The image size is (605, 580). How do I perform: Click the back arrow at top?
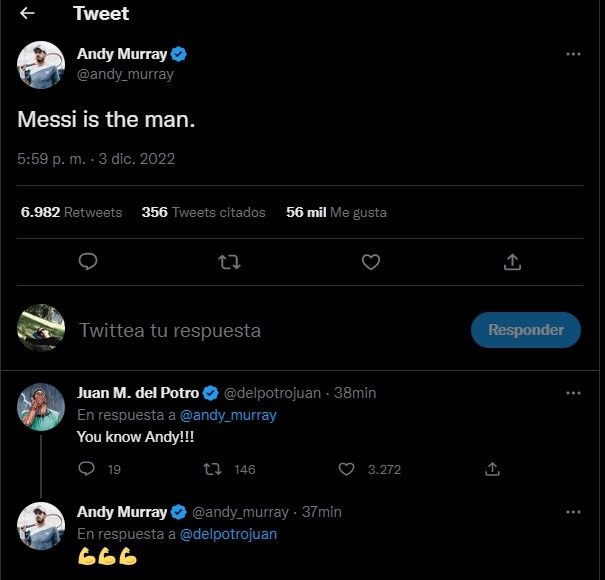(x=28, y=14)
